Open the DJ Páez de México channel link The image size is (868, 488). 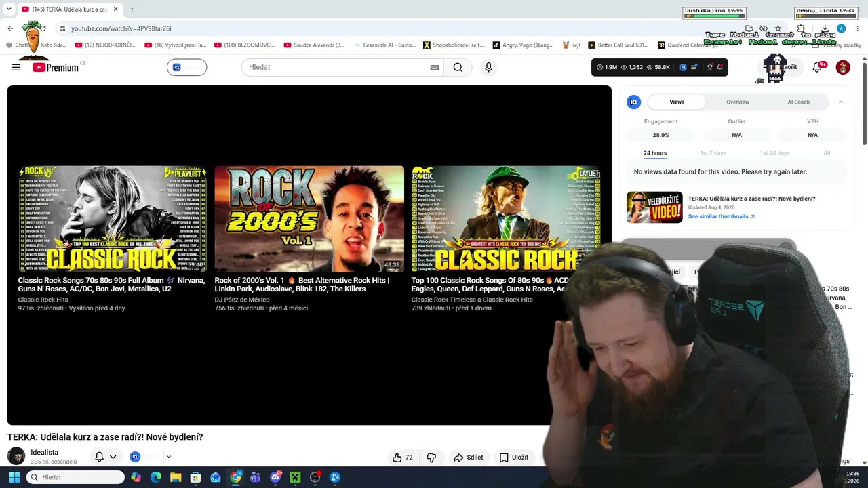242,300
